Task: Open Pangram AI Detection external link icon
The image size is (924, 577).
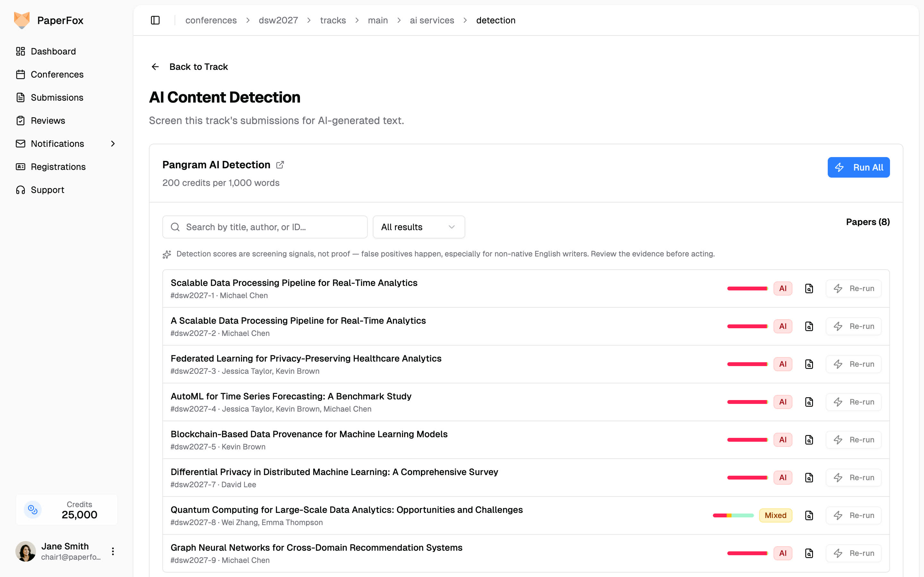Action: [280, 165]
